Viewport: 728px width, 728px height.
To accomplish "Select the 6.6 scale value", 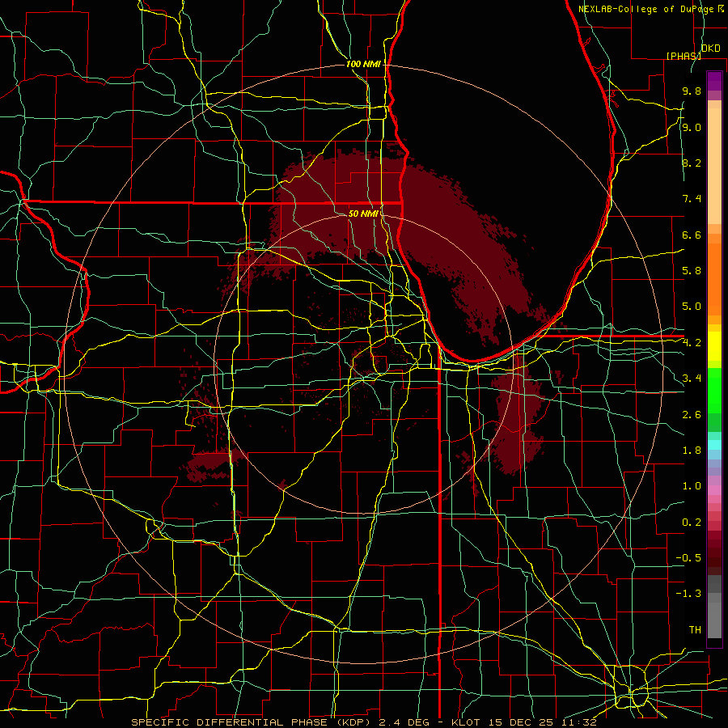I will click(692, 235).
